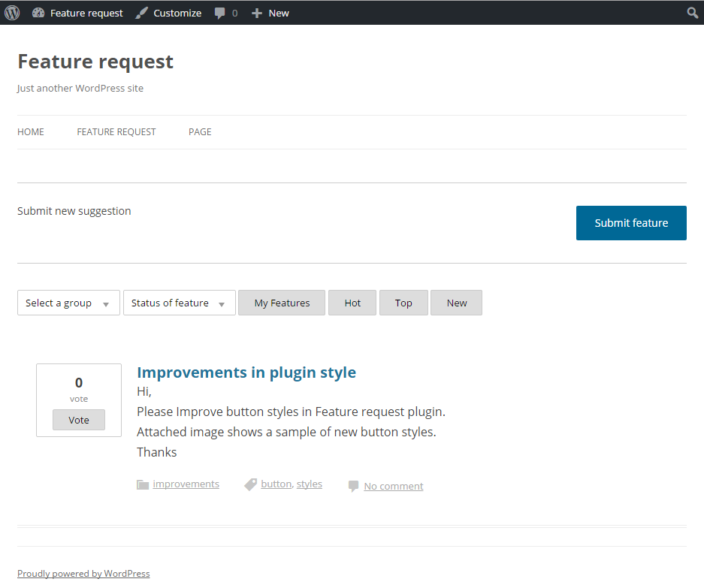The image size is (704, 588).
Task: Open the search magnifier icon
Action: coord(693,13)
